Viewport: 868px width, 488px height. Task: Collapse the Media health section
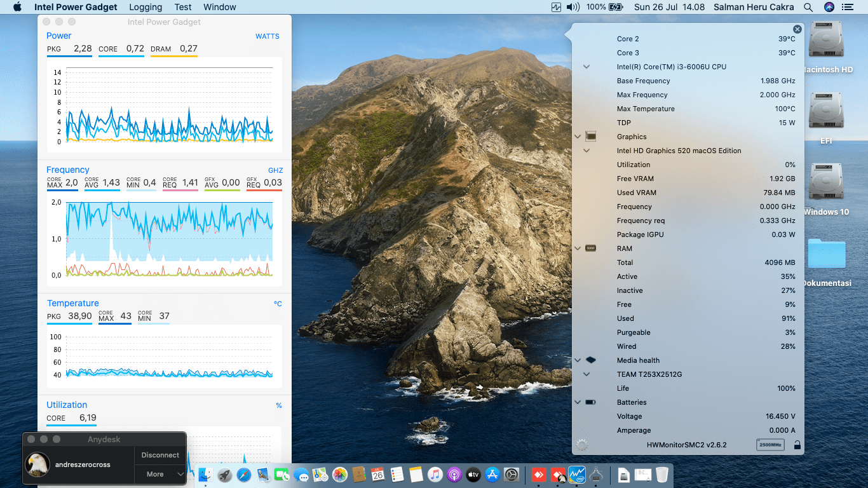pos(578,360)
